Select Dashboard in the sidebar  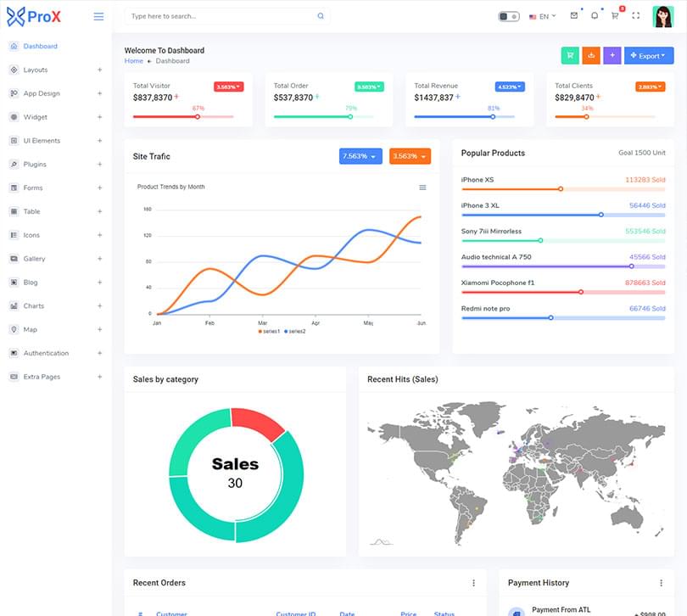coord(40,46)
